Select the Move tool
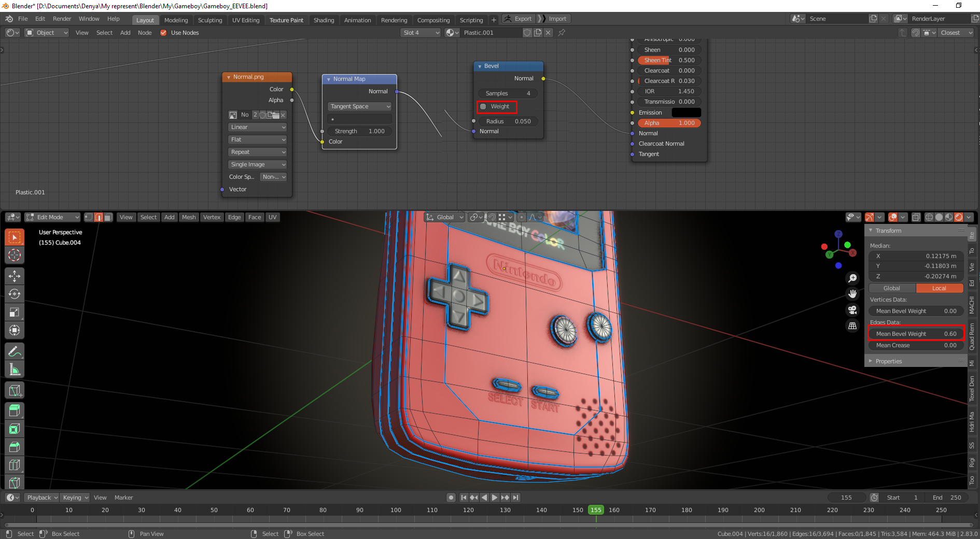The image size is (980, 539). (x=15, y=276)
